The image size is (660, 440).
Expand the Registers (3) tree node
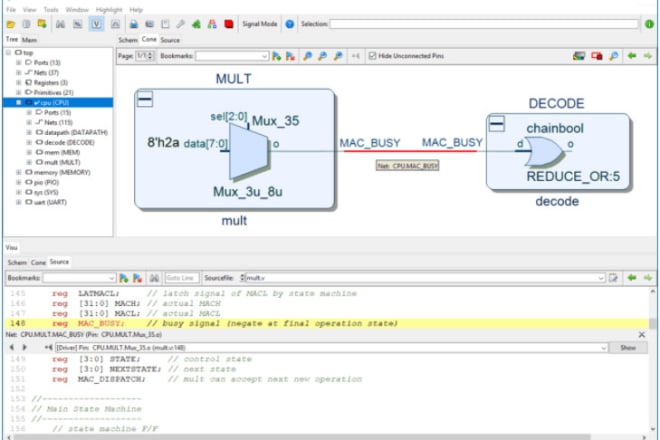pyautogui.click(x=19, y=83)
